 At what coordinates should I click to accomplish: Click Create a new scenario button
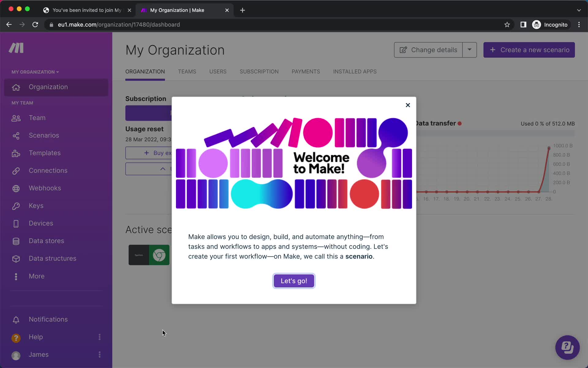(529, 50)
